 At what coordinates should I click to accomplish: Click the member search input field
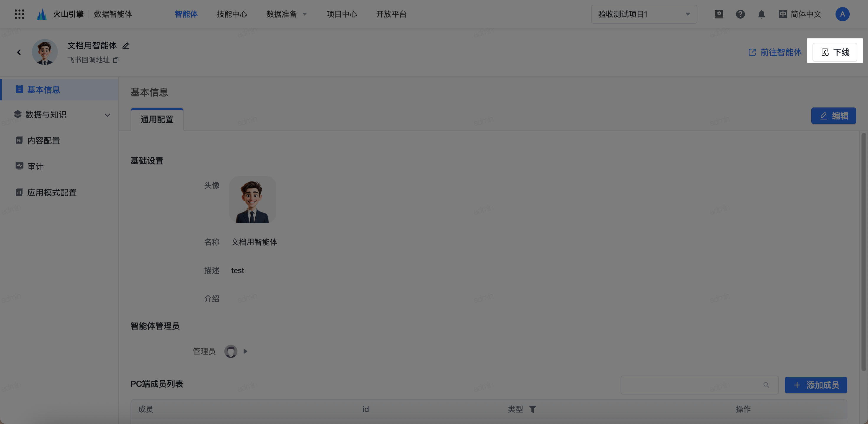pyautogui.click(x=699, y=385)
